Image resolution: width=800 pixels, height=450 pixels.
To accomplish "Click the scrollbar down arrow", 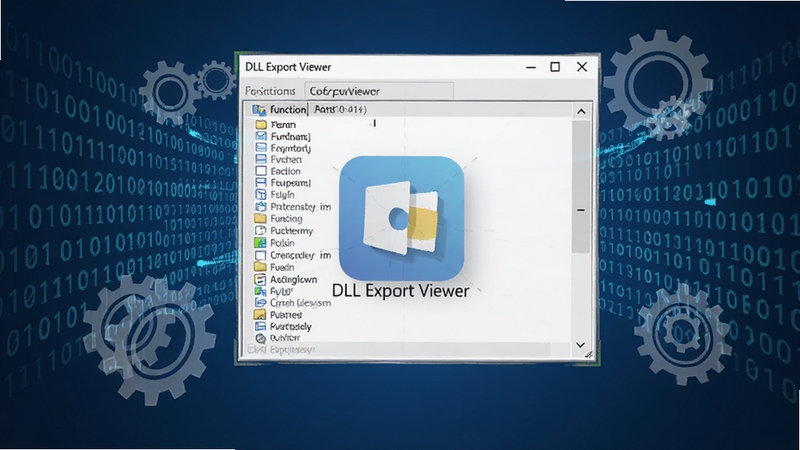I will (x=581, y=345).
